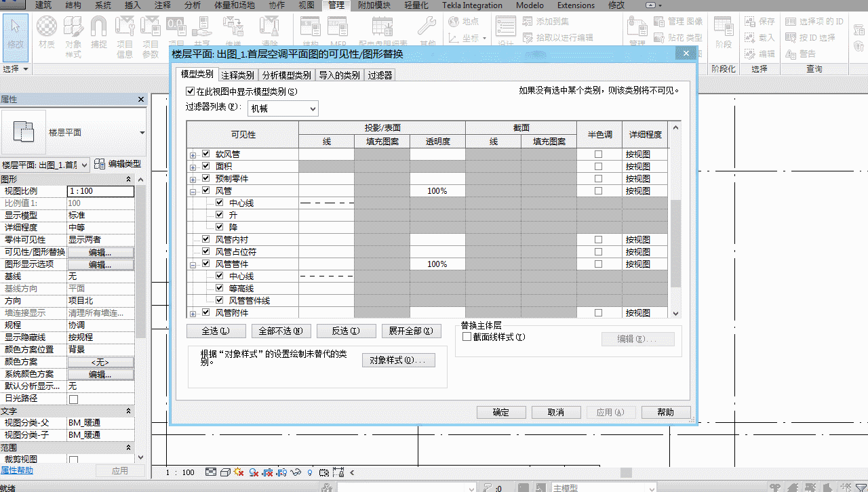Open 对象样式 dialog button

tap(399, 361)
